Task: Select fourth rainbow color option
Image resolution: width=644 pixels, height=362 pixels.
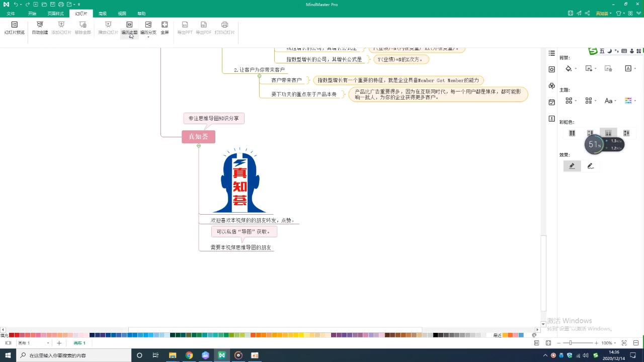Action: pyautogui.click(x=626, y=133)
